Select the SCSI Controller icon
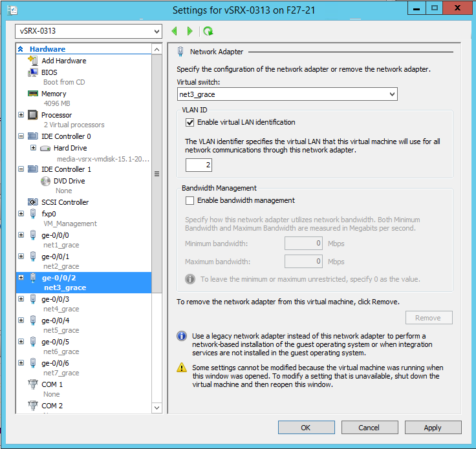The width and height of the screenshot is (476, 449). pyautogui.click(x=33, y=202)
